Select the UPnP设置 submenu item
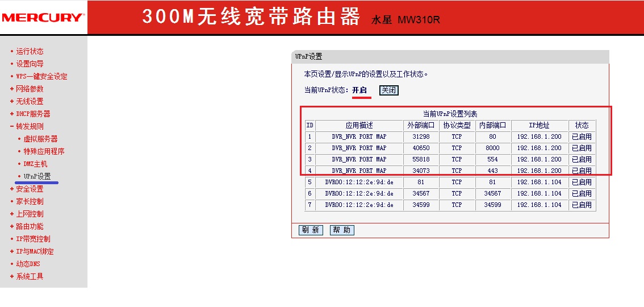644x307 pixels. (37, 176)
